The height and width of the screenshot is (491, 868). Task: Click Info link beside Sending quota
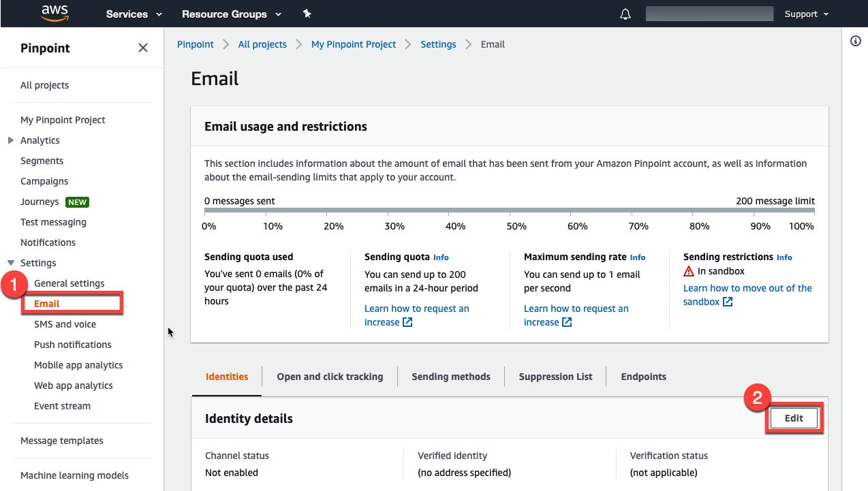click(x=441, y=257)
